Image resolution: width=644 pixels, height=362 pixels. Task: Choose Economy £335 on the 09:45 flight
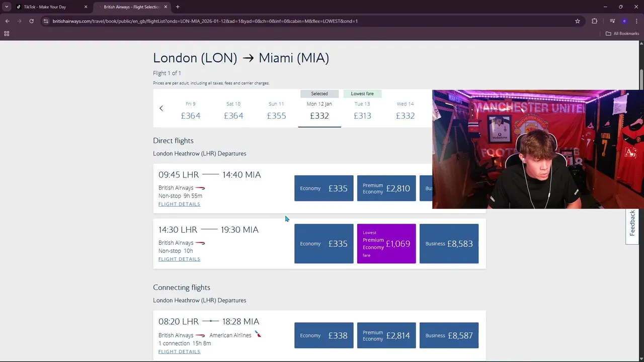tap(324, 188)
